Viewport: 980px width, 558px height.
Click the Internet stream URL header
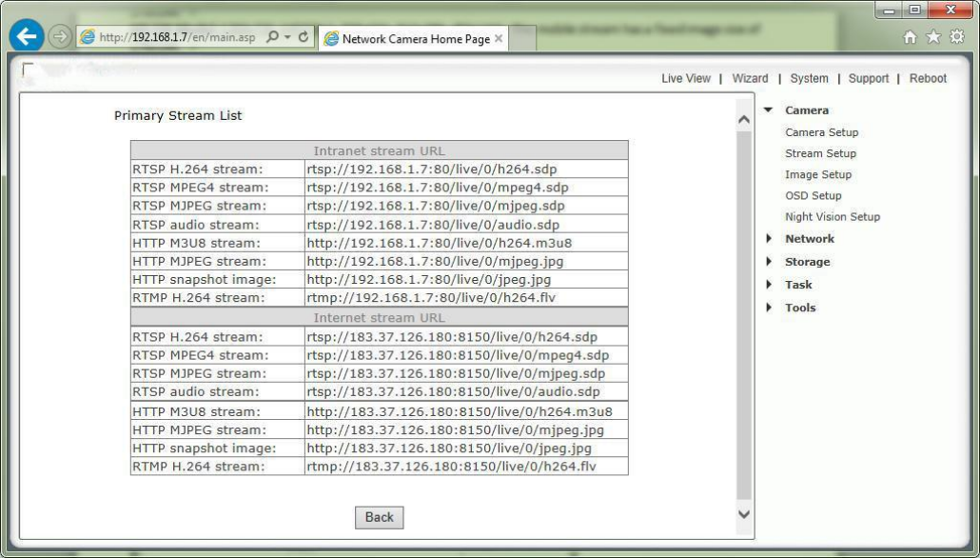379,317
